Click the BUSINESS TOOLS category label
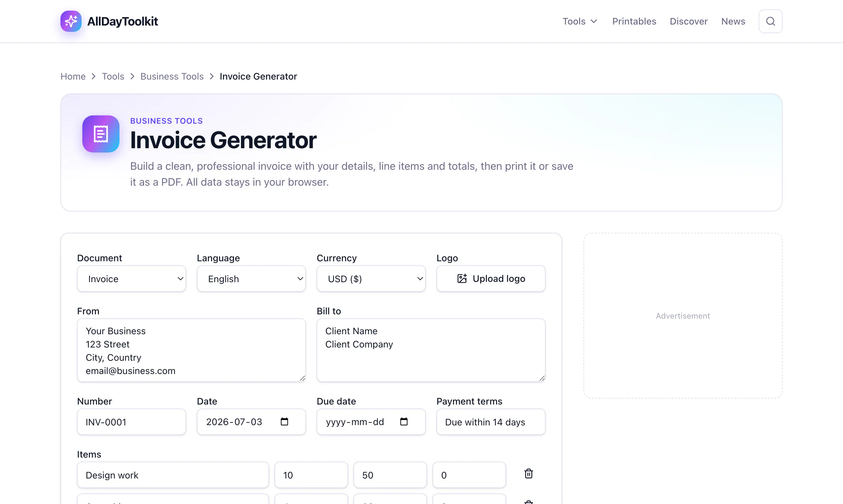This screenshot has height=504, width=843. [x=166, y=121]
